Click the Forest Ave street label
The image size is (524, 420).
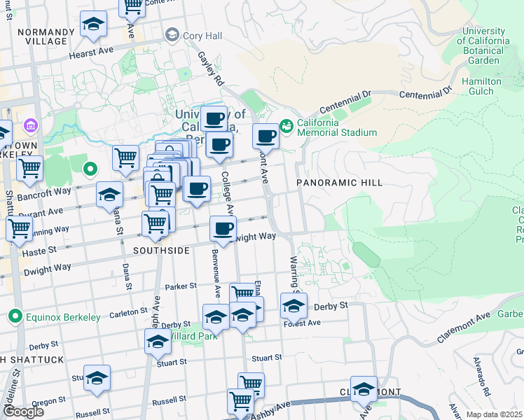tap(302, 323)
